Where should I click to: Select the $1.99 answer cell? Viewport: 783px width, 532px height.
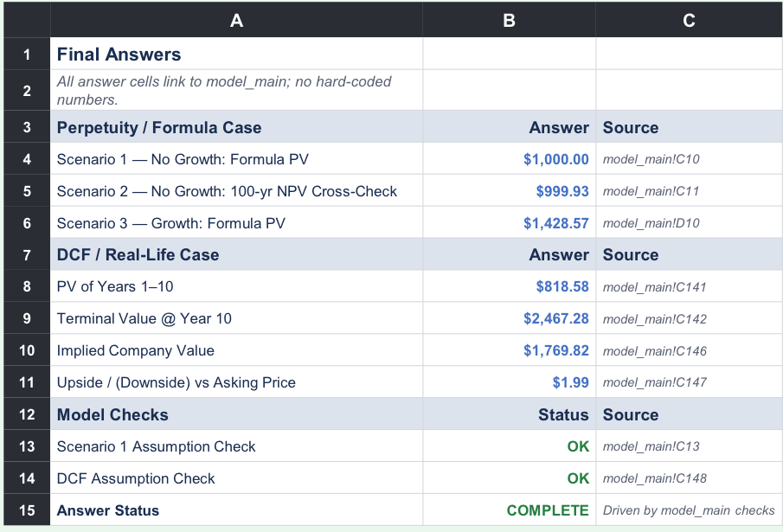pyautogui.click(x=509, y=382)
